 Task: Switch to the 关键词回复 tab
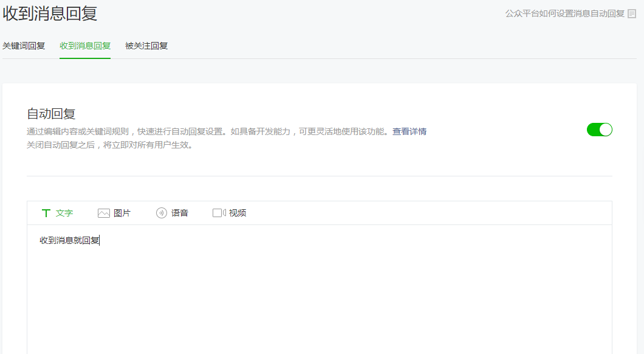coord(24,46)
